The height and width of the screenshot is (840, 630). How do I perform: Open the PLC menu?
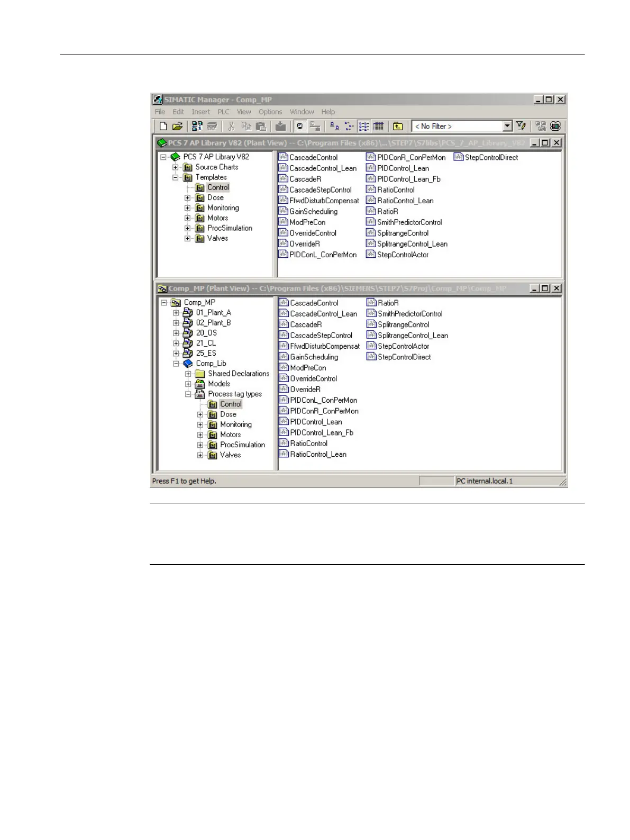tap(223, 112)
